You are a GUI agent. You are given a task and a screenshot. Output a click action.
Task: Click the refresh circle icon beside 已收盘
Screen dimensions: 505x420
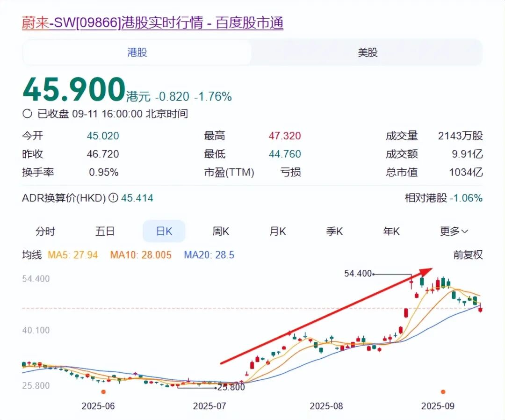click(x=28, y=114)
